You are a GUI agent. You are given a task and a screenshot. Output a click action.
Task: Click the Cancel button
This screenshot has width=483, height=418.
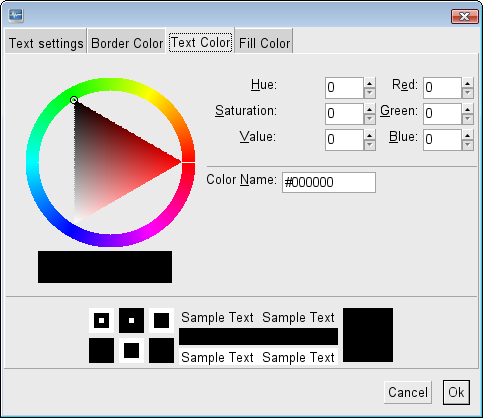pyautogui.click(x=408, y=392)
